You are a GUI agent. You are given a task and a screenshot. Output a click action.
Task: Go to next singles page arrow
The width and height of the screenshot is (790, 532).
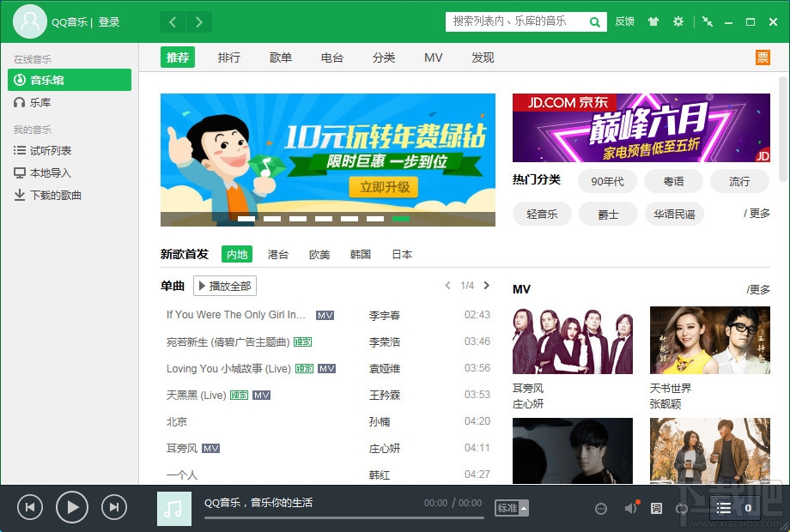click(x=487, y=286)
